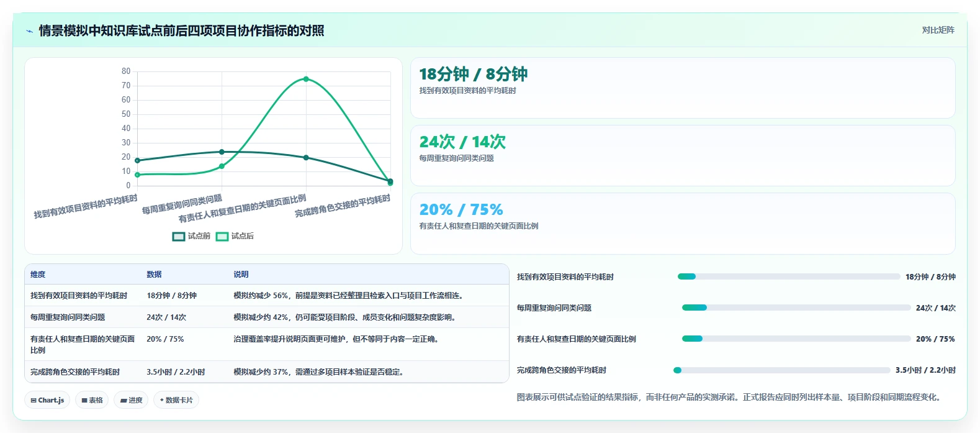Click the note 模拟减少约 42%
This screenshot has height=433, width=980.
point(261,317)
